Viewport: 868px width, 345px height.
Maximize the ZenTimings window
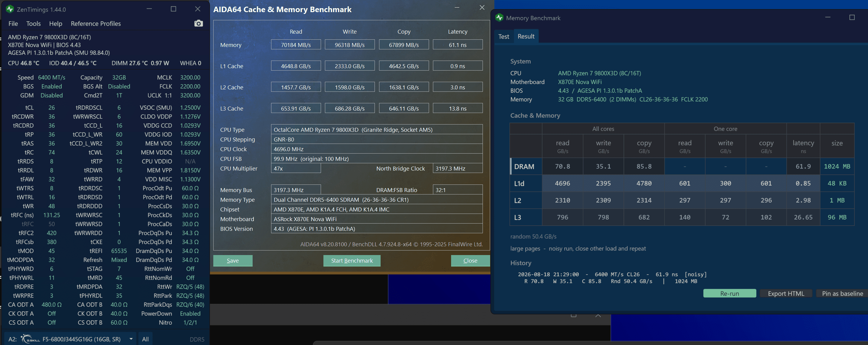(174, 9)
